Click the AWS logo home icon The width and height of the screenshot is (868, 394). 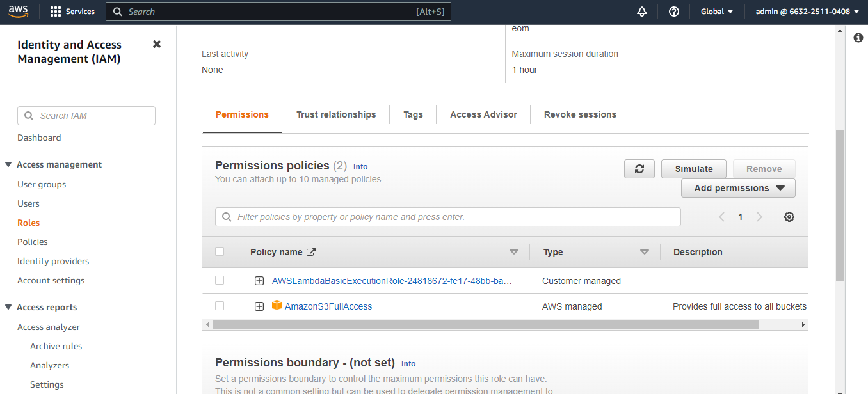tap(19, 12)
